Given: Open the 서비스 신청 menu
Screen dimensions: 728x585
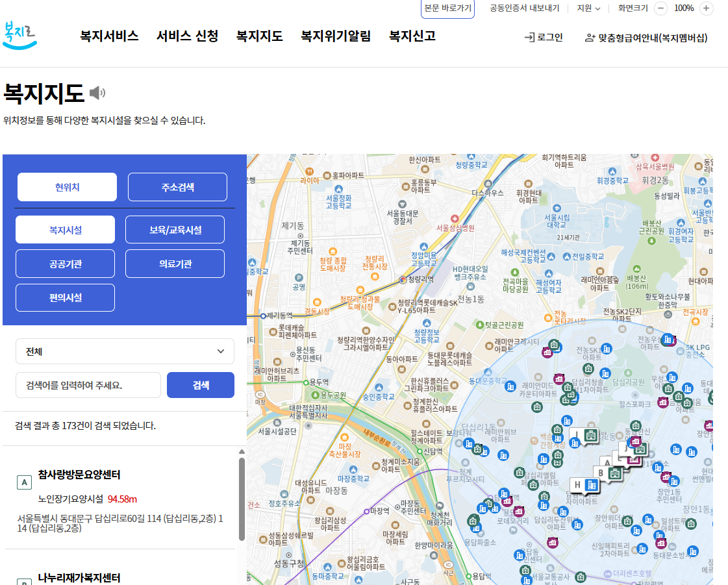Looking at the screenshot, I should coord(188,36).
